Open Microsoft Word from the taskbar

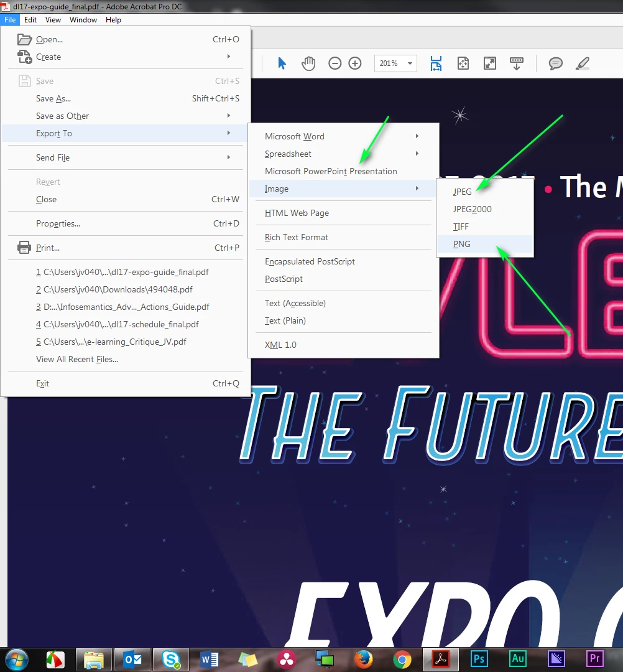(210, 659)
